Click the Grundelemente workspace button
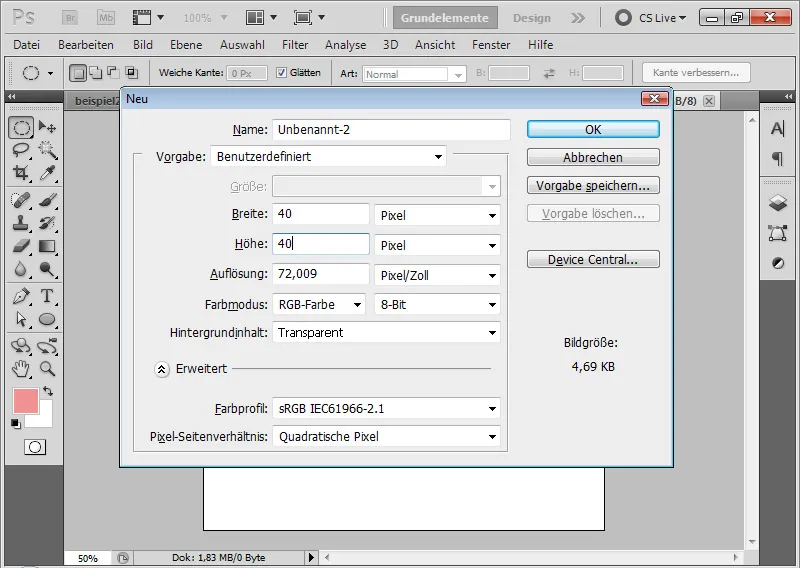 click(x=445, y=18)
